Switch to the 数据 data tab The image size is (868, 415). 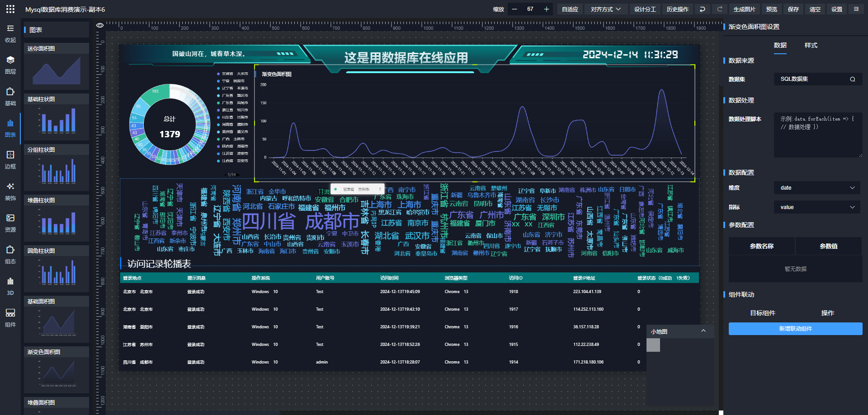(x=780, y=45)
